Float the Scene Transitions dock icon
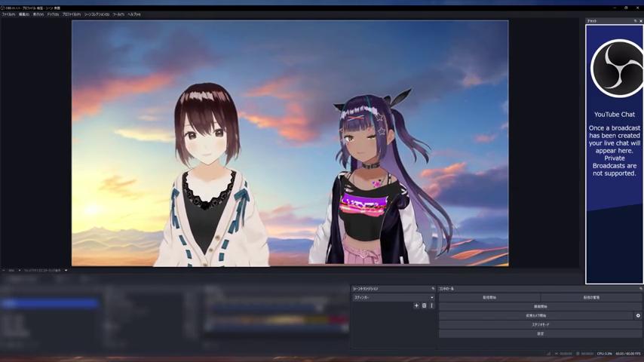Viewport: 644px width, 362px height. coord(433,289)
